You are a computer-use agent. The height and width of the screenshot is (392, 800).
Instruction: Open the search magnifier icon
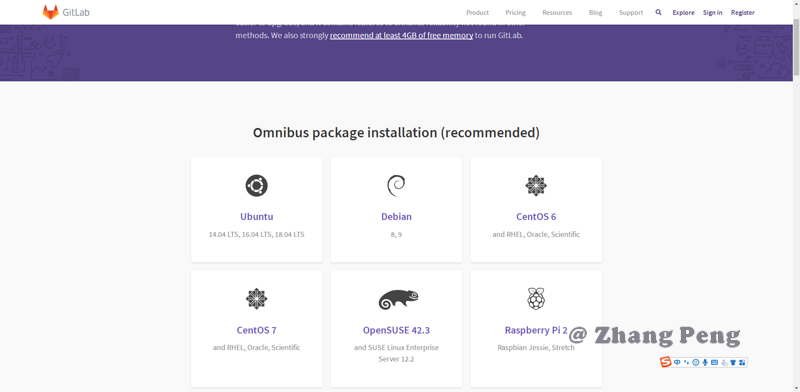coord(658,12)
